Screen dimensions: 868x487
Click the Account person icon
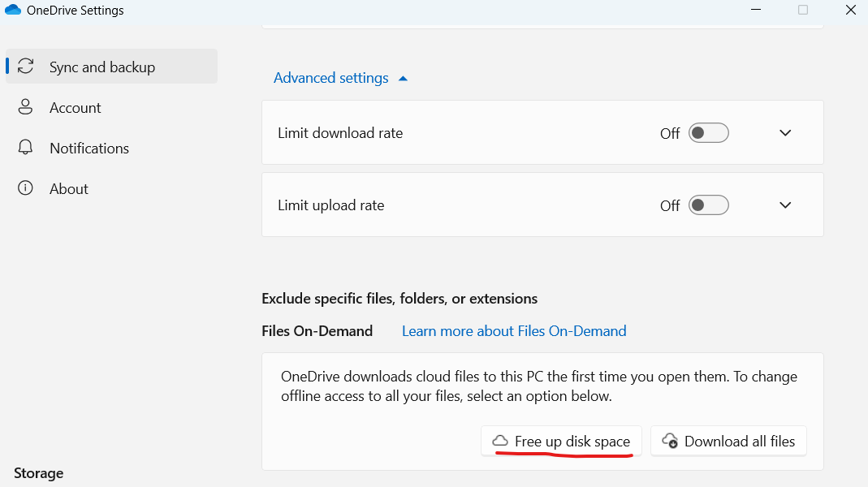tap(25, 107)
